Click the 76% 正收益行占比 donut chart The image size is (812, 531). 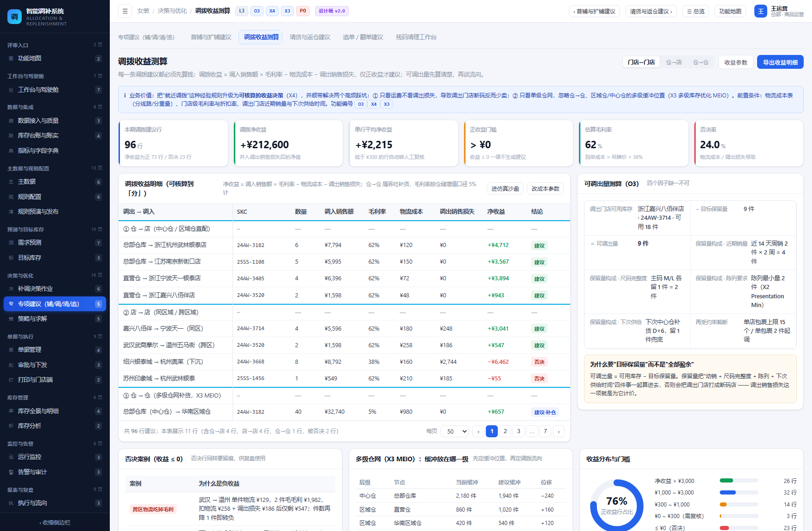point(617,506)
